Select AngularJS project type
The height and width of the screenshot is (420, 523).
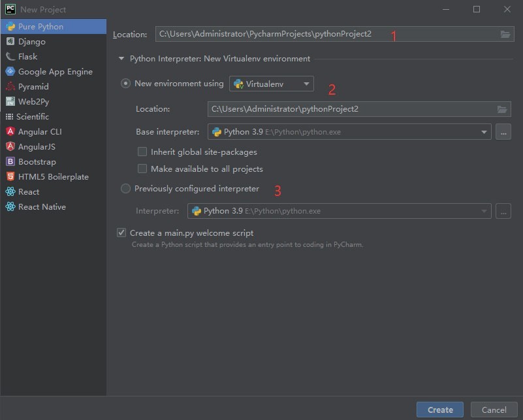coord(54,146)
